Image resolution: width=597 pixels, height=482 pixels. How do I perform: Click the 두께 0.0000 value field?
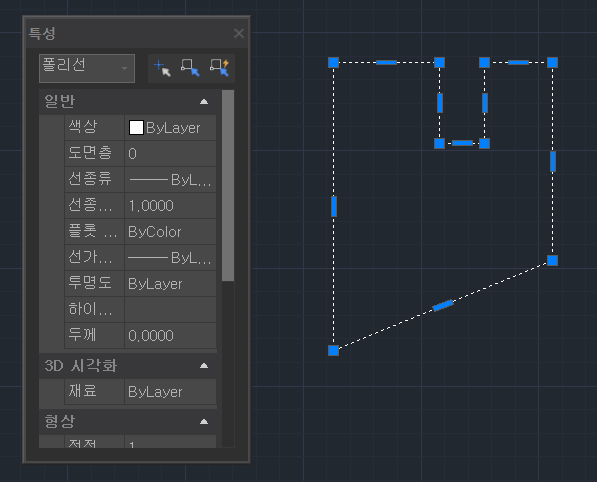(x=170, y=335)
